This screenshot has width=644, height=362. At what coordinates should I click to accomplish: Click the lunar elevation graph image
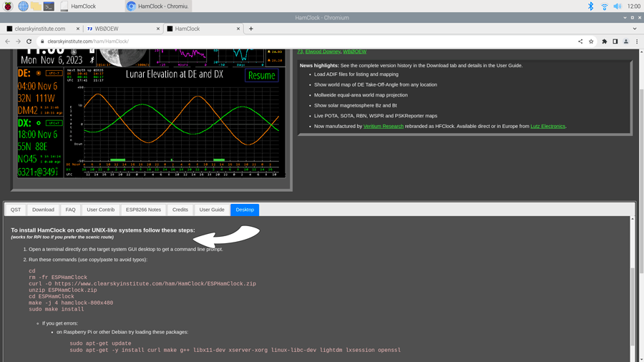click(x=174, y=123)
